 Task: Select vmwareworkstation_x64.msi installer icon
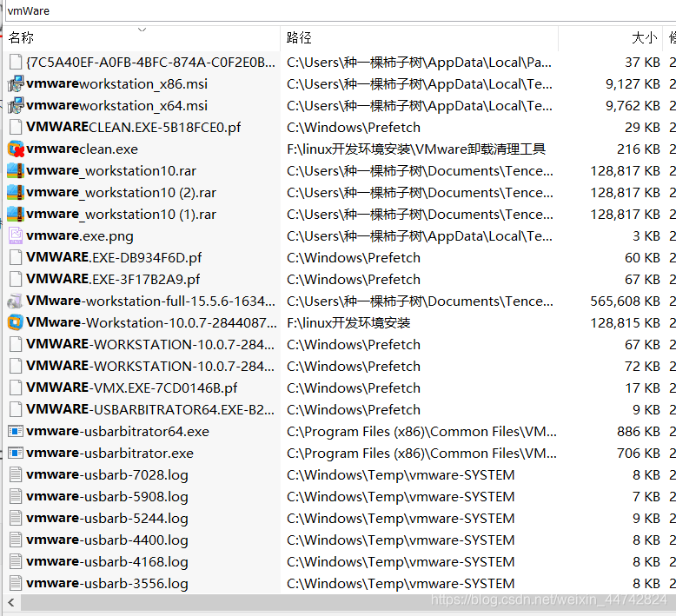click(16, 105)
